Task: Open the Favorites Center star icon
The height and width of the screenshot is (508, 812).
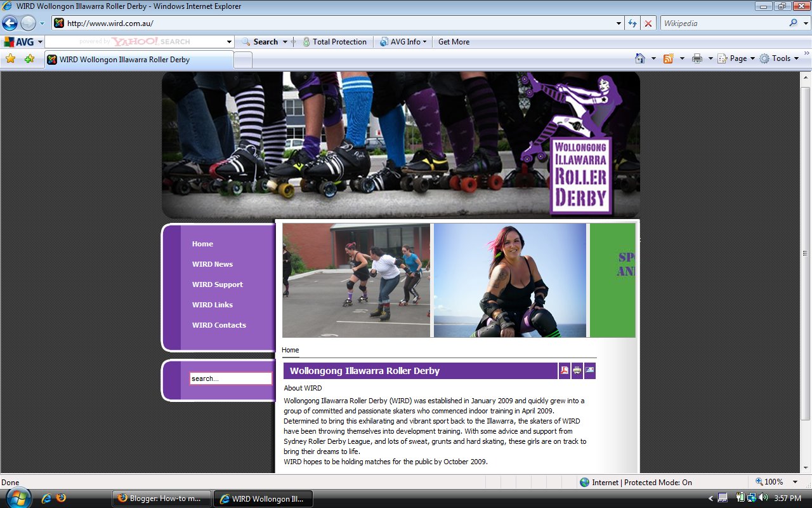Action: [10, 58]
